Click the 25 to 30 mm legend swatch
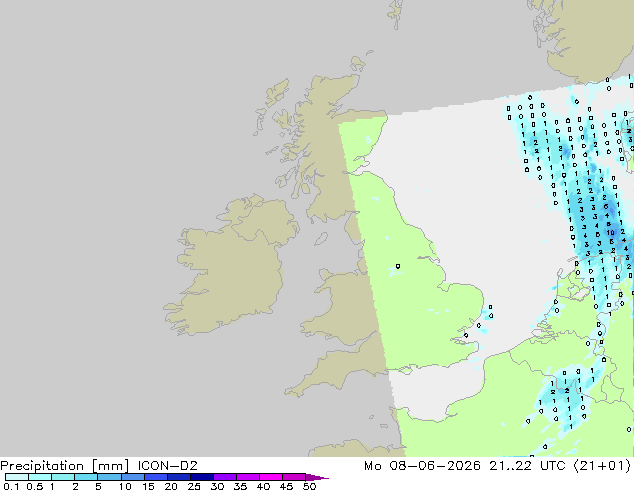Image resolution: width=634 pixels, height=490 pixels. (201, 477)
